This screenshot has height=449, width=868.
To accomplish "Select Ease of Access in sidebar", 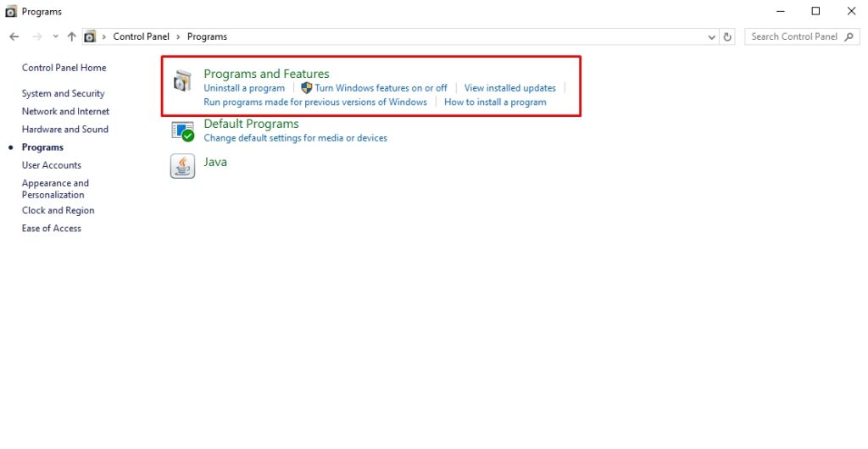I will [52, 229].
